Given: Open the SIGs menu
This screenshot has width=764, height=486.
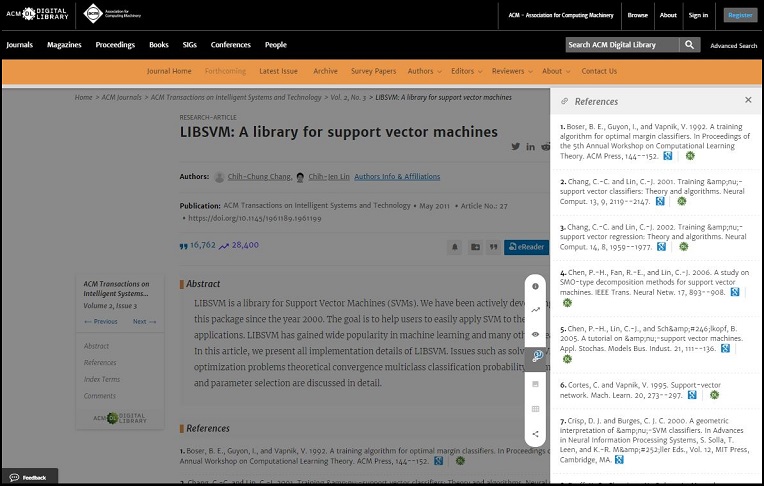Looking at the screenshot, I should tap(190, 45).
